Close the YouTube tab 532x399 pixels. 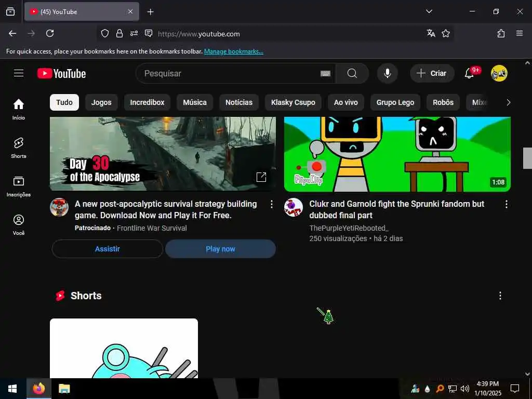[x=130, y=11]
